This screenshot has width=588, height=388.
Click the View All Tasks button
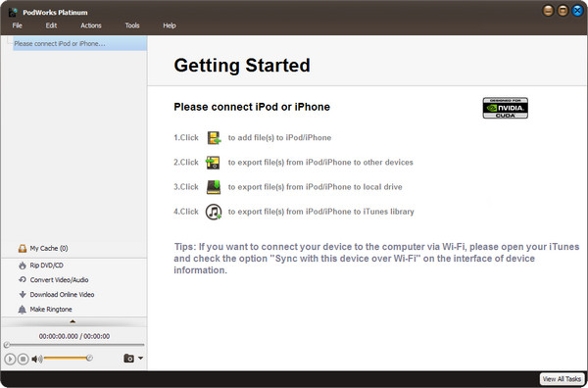[x=562, y=379]
